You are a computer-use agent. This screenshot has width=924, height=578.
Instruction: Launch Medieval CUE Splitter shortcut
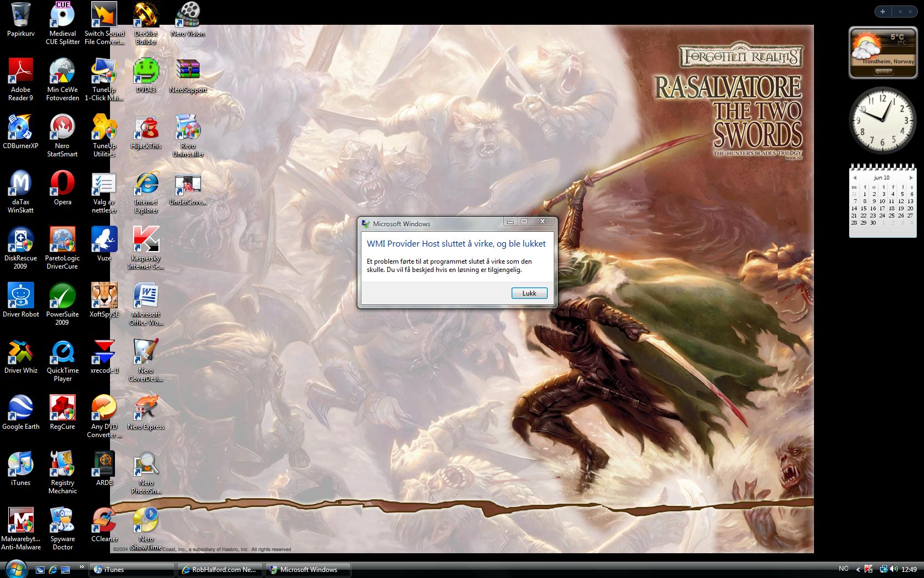click(x=62, y=23)
